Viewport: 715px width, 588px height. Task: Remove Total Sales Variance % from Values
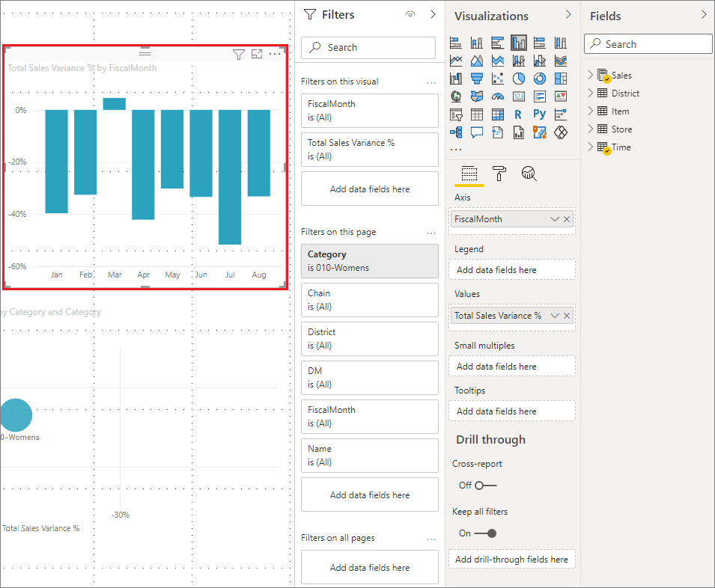[x=566, y=315]
